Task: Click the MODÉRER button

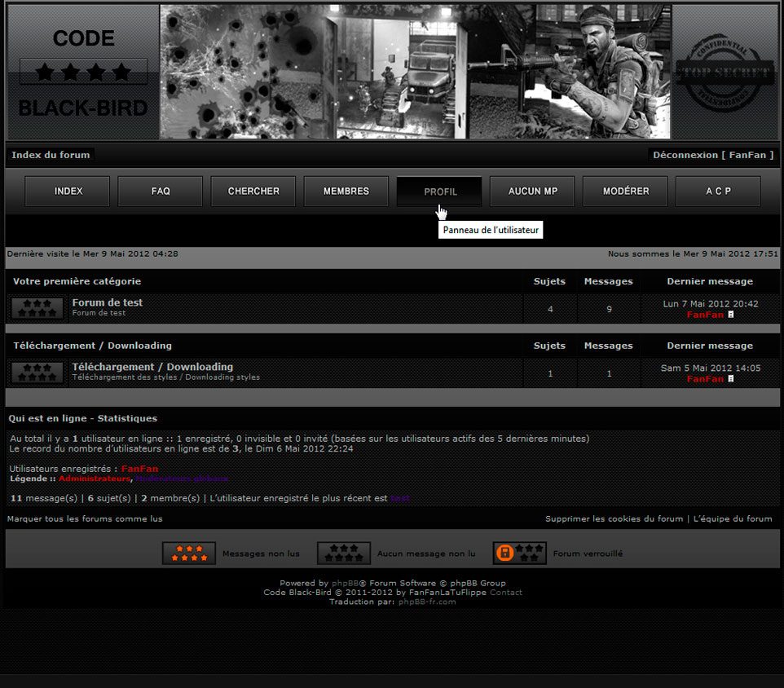Action: click(626, 192)
